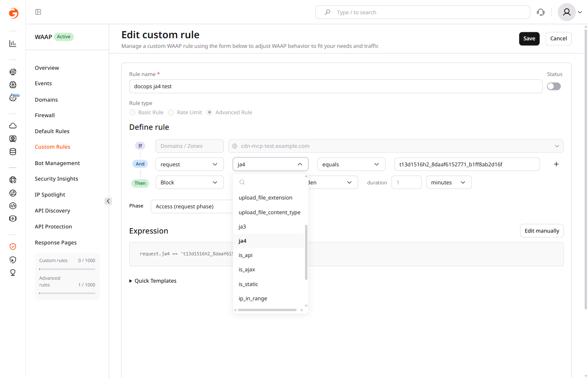The height and width of the screenshot is (378, 588).
Task: Click the plus icon to add condition
Action: 556,164
